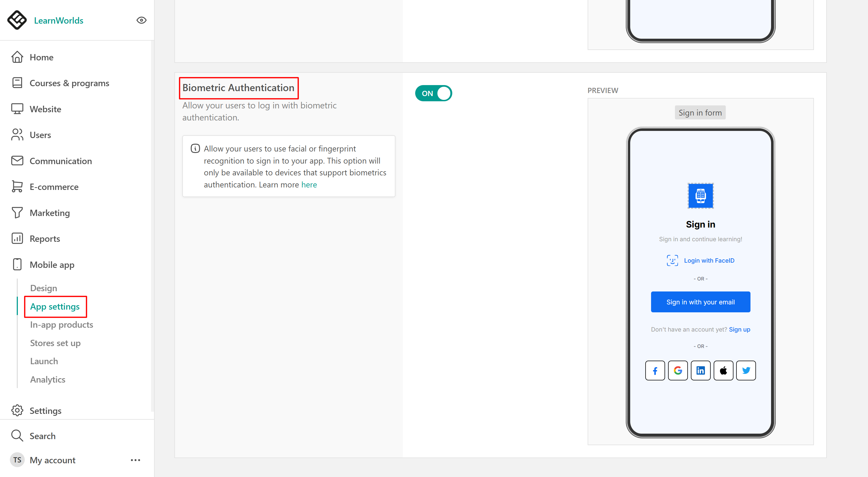Collapse the Mobile app menu section

point(52,265)
